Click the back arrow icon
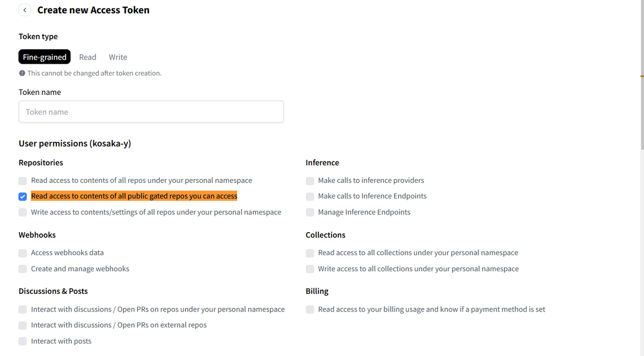This screenshot has height=356, width=644. pos(25,10)
